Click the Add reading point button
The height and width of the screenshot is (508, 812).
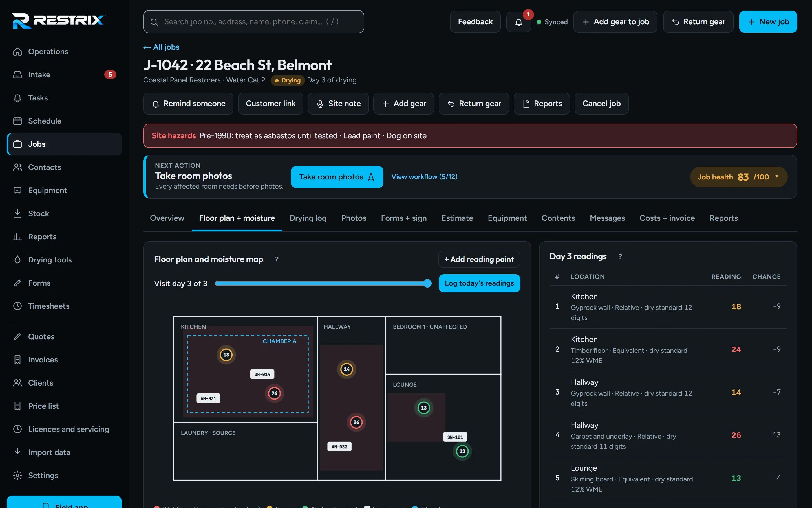(479, 259)
